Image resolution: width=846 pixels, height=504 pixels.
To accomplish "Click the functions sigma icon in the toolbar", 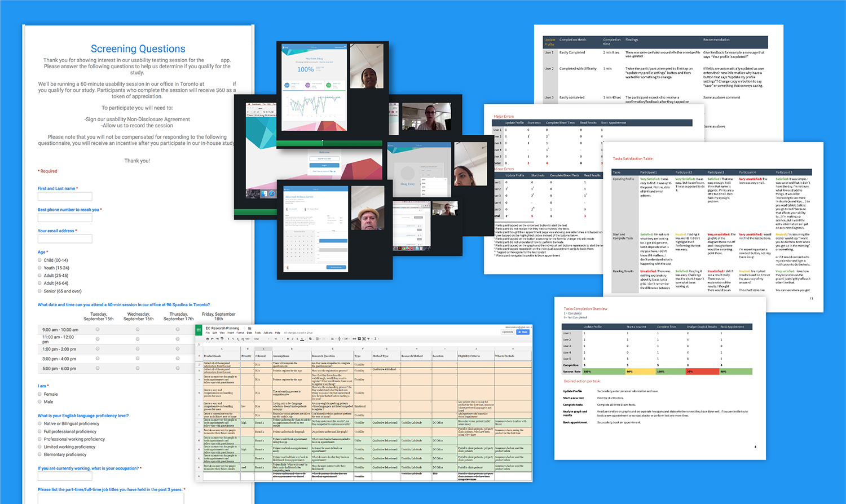I will (375, 339).
